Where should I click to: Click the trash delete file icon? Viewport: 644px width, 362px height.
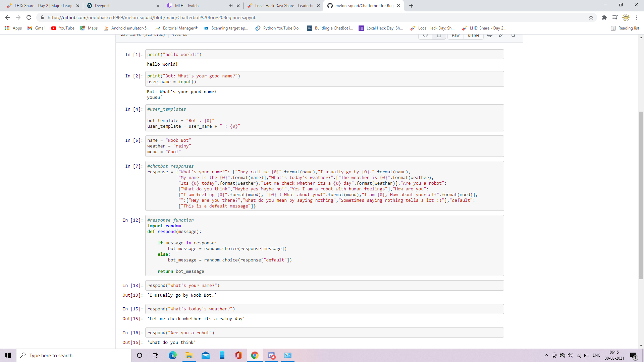pos(513,36)
